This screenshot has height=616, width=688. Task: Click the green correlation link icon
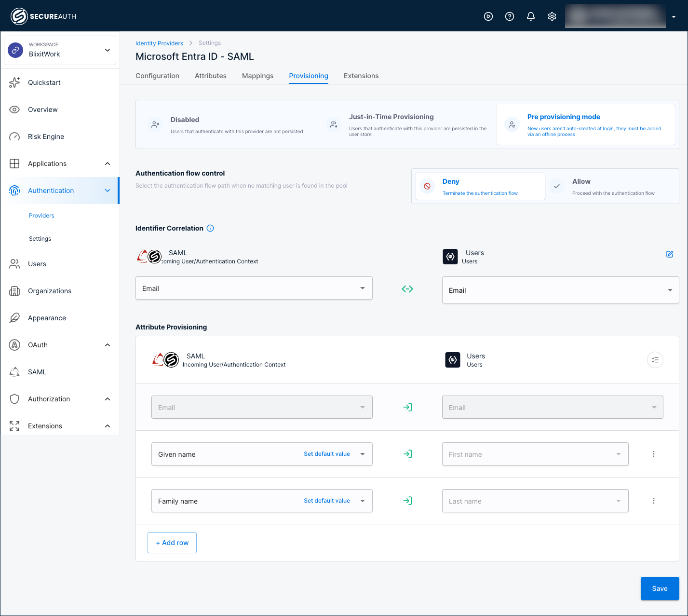pyautogui.click(x=407, y=289)
